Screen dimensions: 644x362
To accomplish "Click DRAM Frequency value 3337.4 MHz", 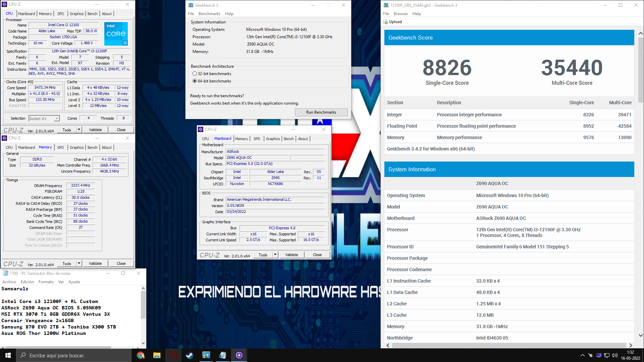I will coord(80,185).
